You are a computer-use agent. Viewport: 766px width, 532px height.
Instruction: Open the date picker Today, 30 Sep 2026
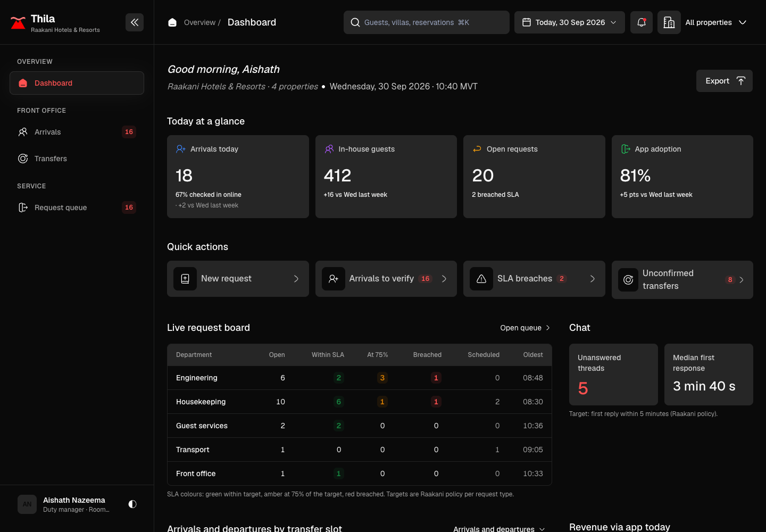click(570, 22)
